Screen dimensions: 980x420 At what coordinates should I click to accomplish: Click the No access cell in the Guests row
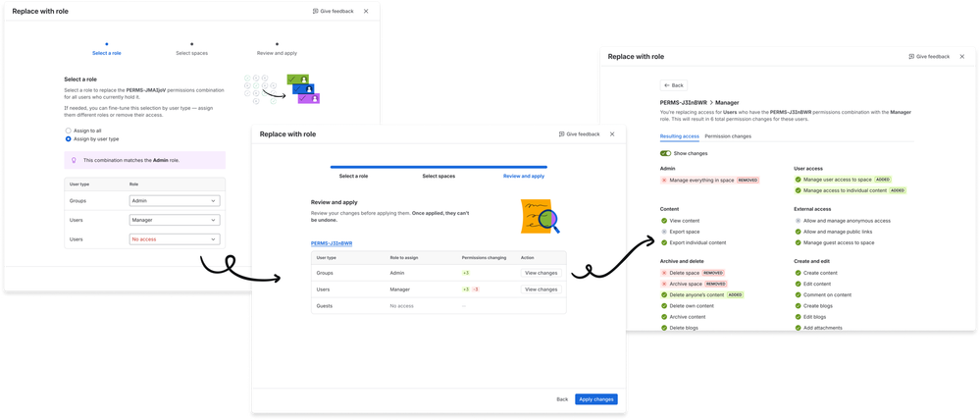click(x=402, y=306)
